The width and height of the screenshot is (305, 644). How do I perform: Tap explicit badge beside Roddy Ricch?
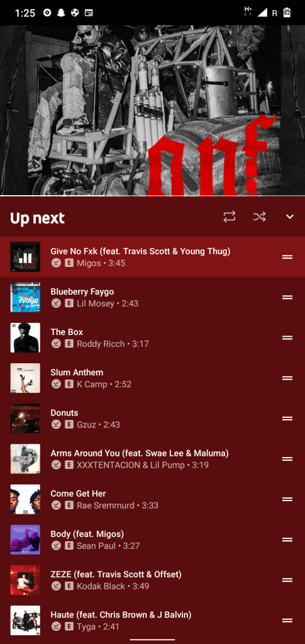(69, 344)
